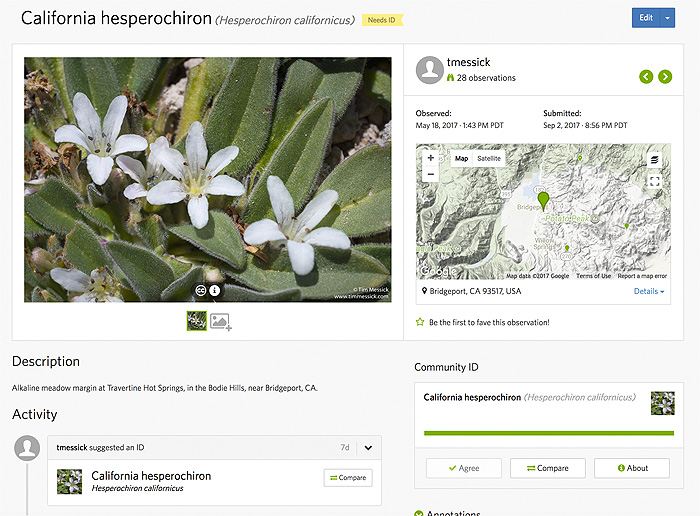Select the flower photo thumbnail

[197, 321]
